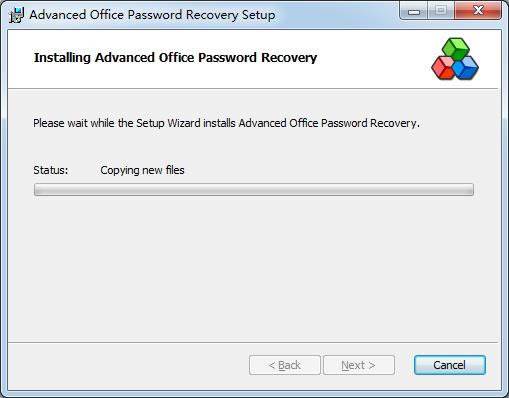Image resolution: width=509 pixels, height=398 pixels.
Task: Click the installation progress bar
Action: click(x=254, y=189)
